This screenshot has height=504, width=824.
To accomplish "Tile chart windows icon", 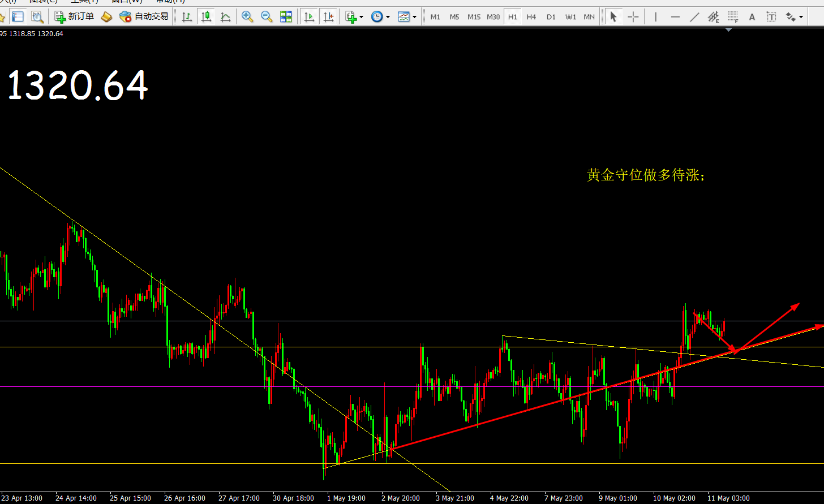I will 286,16.
